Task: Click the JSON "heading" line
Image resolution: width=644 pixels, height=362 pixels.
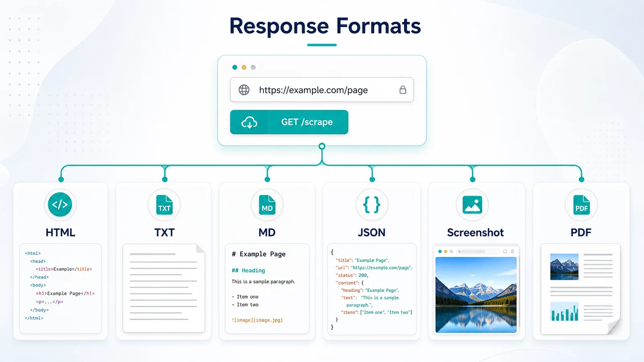Action: (370, 290)
